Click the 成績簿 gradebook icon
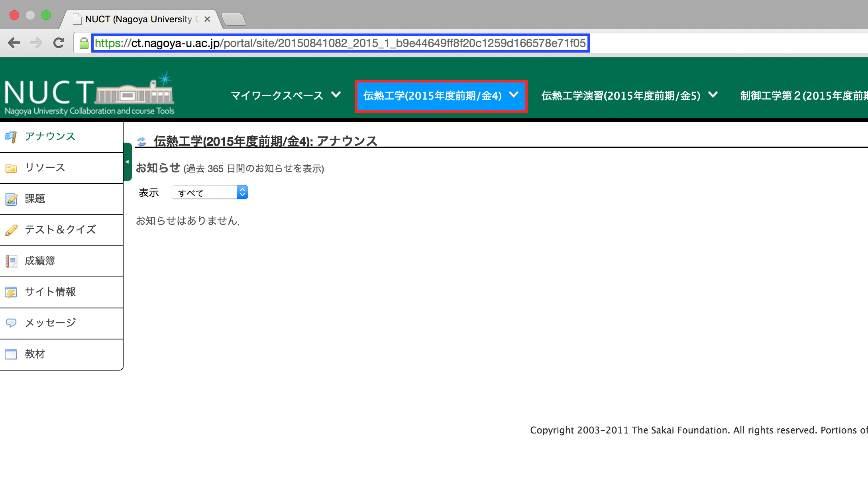868x504 pixels. (x=11, y=261)
